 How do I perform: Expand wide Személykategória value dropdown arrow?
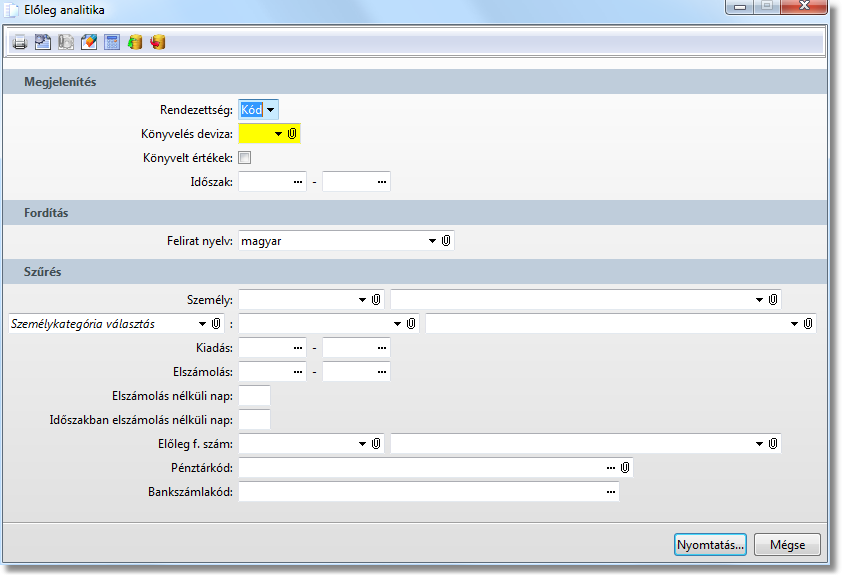tap(794, 324)
